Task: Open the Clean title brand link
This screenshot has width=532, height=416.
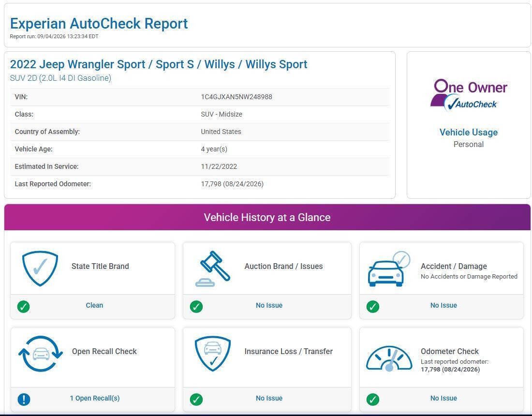Action: click(x=94, y=305)
